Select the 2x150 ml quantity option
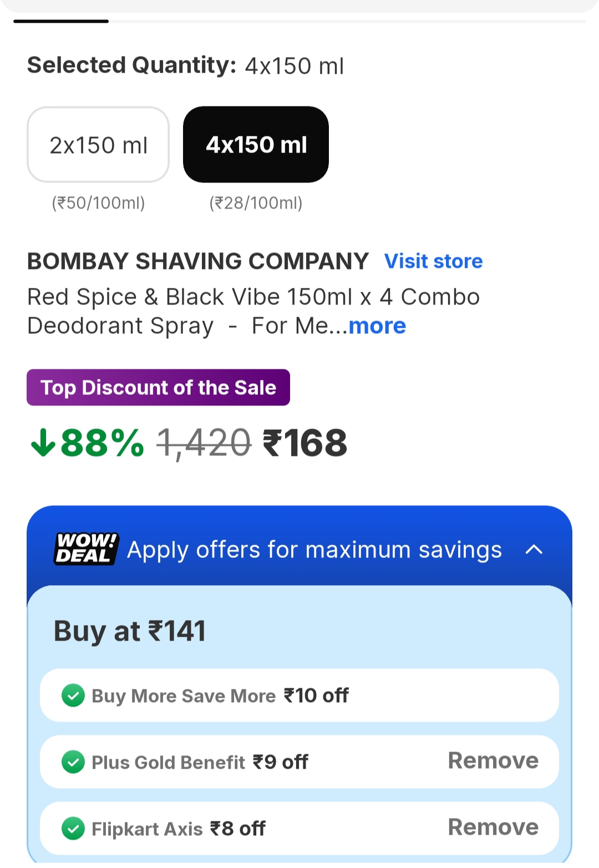Image resolution: width=599 pixels, height=868 pixels. [x=98, y=145]
